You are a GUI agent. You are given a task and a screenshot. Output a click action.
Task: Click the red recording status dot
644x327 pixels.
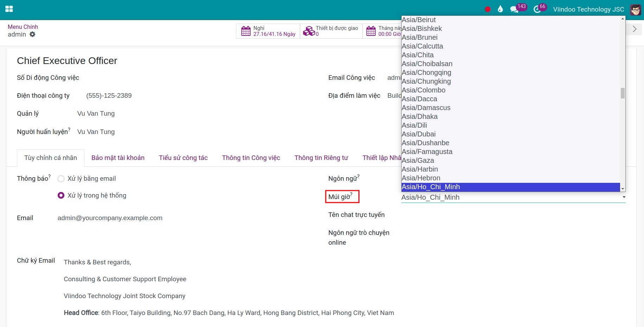pos(487,9)
